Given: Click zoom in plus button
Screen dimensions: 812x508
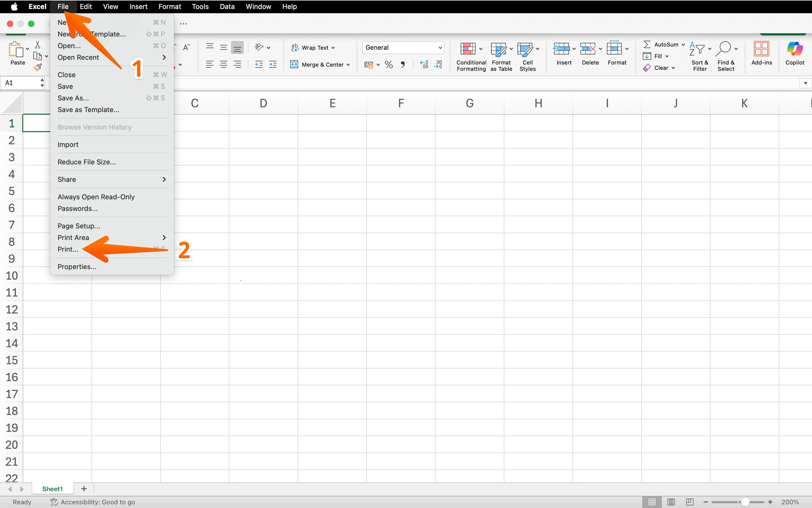Looking at the screenshot, I should [x=770, y=502].
